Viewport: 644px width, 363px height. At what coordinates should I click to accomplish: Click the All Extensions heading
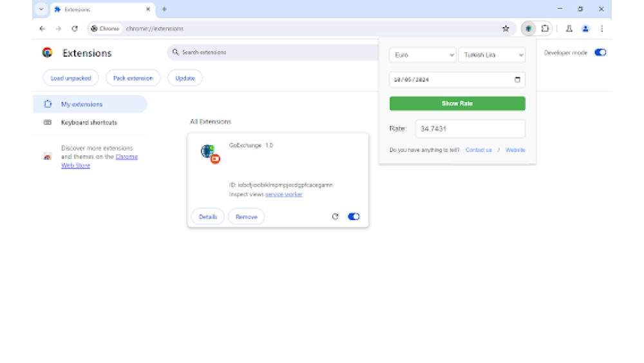click(x=211, y=122)
